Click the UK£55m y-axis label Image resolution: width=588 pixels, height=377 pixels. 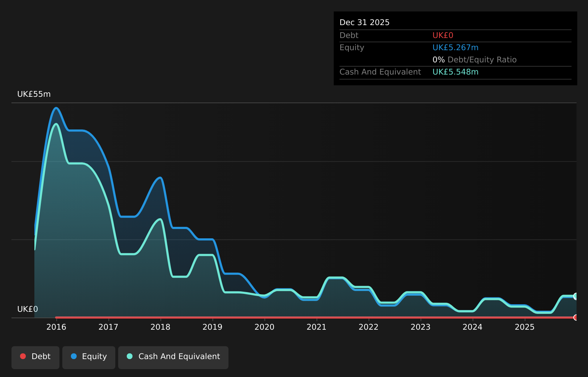pos(34,94)
